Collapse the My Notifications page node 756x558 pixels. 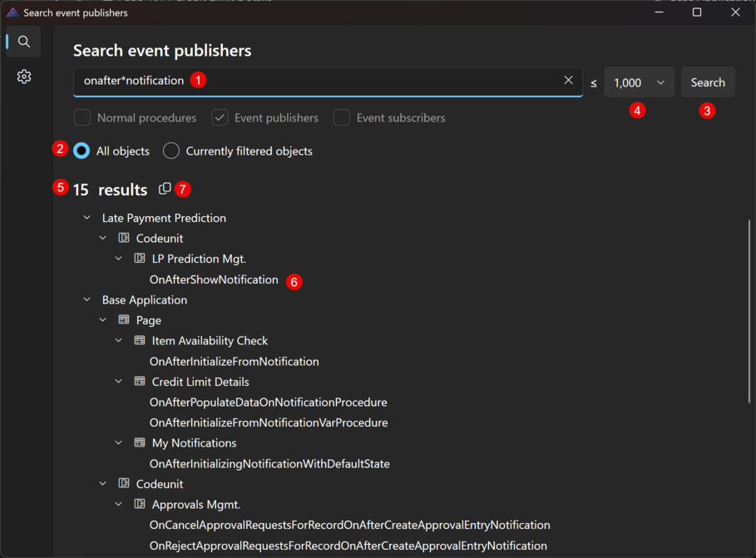pos(119,443)
